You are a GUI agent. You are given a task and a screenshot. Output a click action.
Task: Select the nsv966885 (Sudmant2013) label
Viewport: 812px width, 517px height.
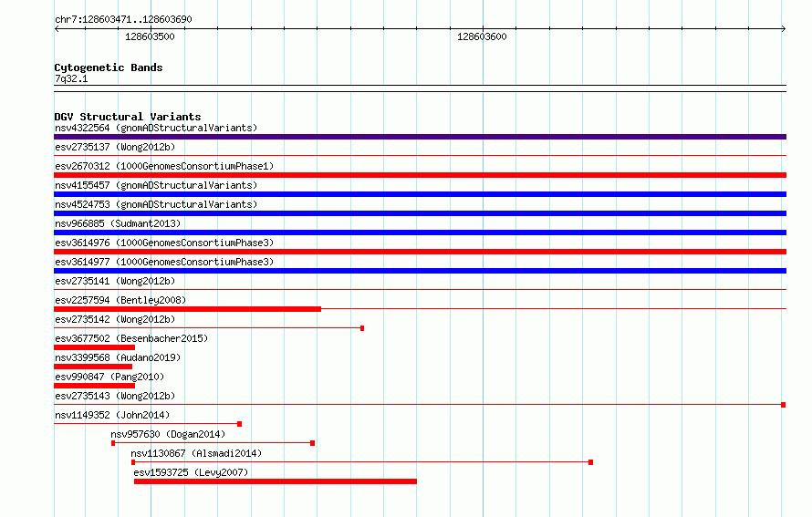[118, 223]
